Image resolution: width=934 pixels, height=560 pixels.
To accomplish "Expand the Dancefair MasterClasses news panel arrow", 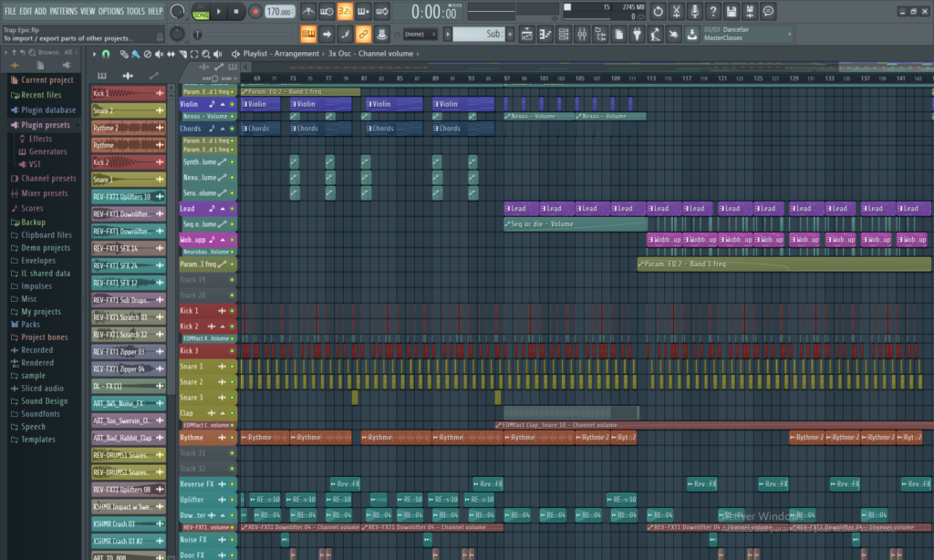I will 790,35.
